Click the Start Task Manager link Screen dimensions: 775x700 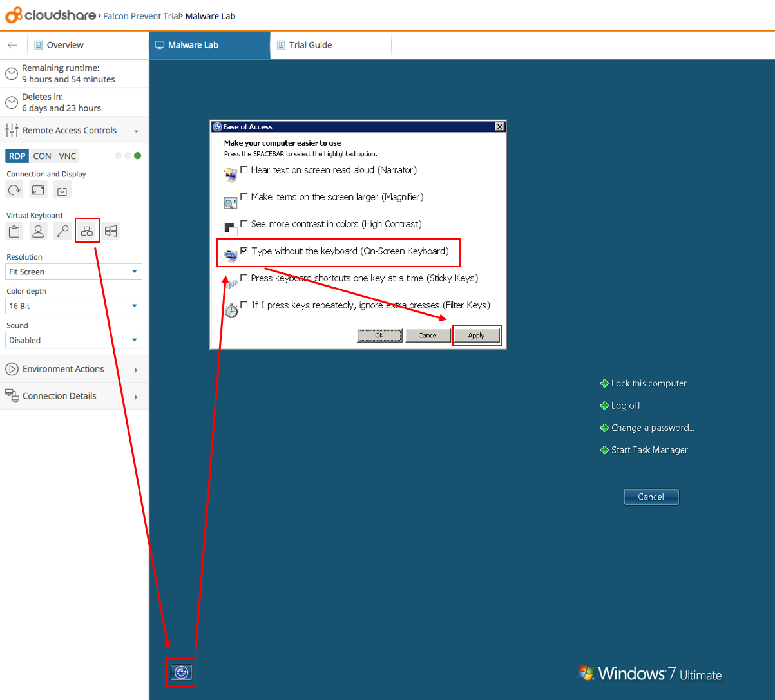point(649,450)
